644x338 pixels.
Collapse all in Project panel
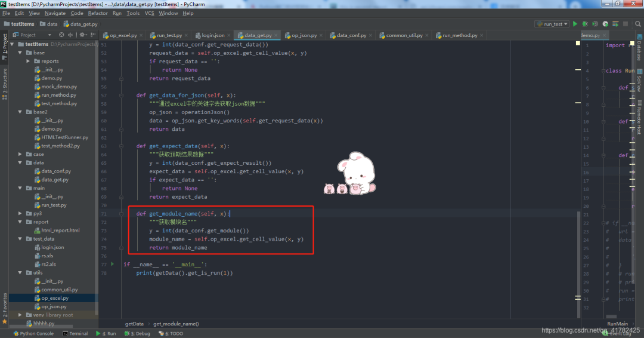pyautogui.click(x=70, y=35)
